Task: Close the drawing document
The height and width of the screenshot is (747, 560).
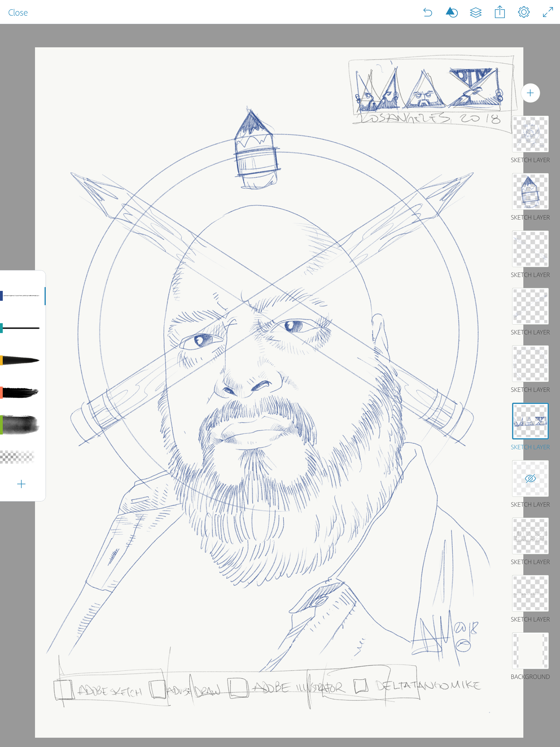Action: coord(18,13)
